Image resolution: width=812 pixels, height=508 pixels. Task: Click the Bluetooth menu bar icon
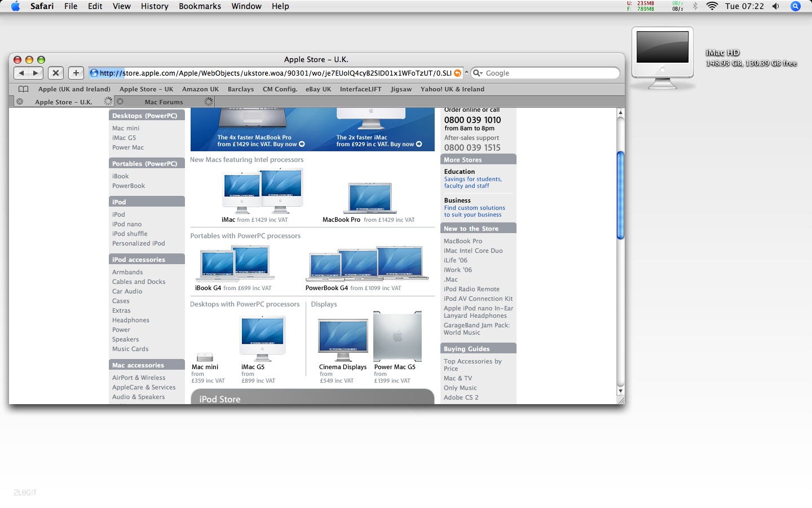tap(695, 6)
